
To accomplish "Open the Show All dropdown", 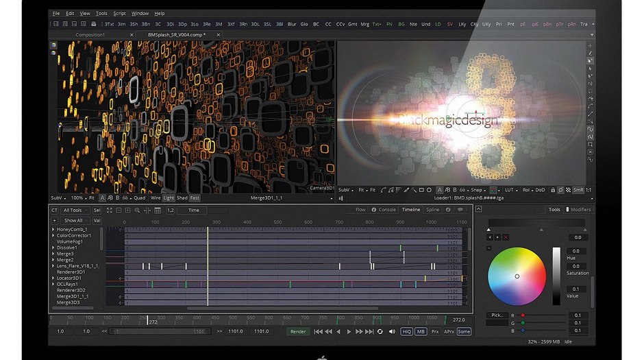I will pyautogui.click(x=75, y=221).
